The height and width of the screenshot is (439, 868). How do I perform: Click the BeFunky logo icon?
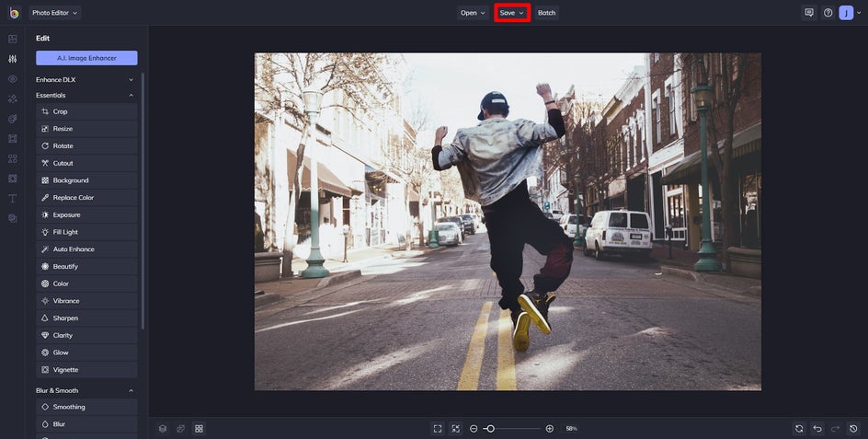[14, 13]
